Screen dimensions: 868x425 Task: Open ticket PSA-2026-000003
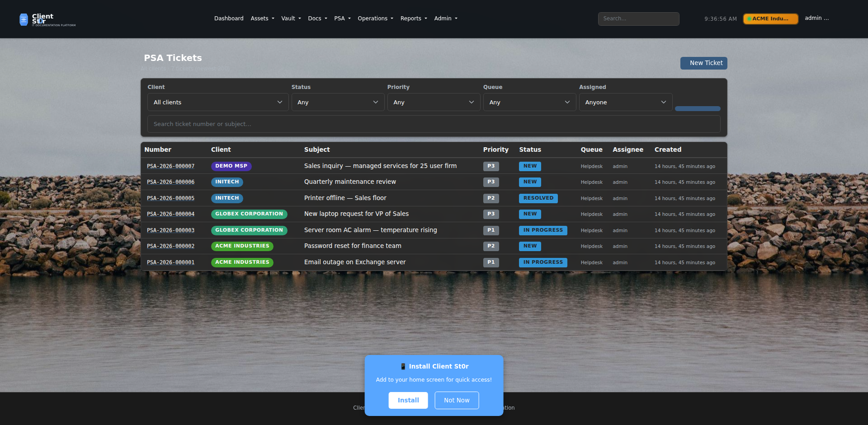click(x=170, y=230)
